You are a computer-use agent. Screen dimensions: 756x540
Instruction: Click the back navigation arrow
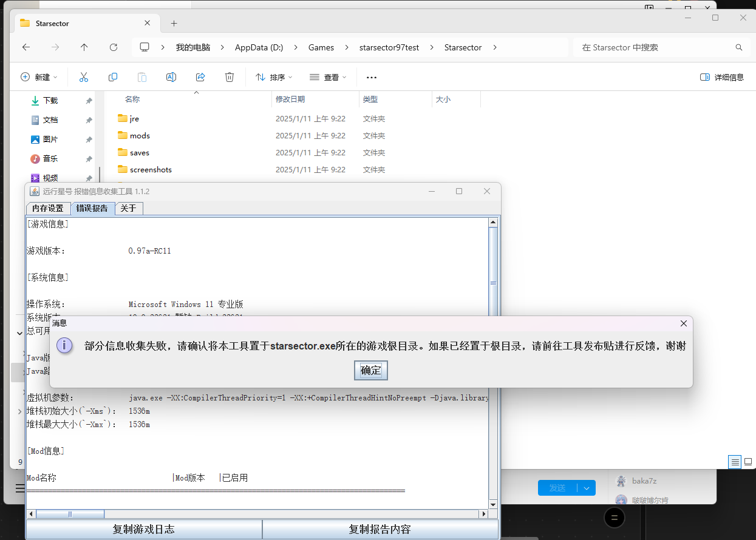point(26,47)
